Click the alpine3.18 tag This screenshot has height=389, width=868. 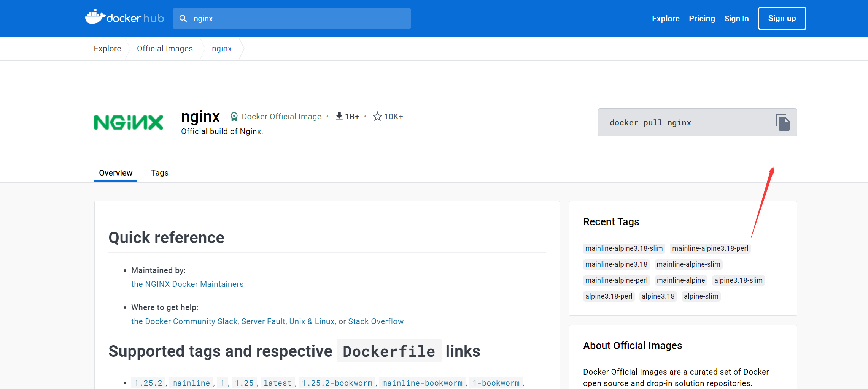click(x=658, y=296)
